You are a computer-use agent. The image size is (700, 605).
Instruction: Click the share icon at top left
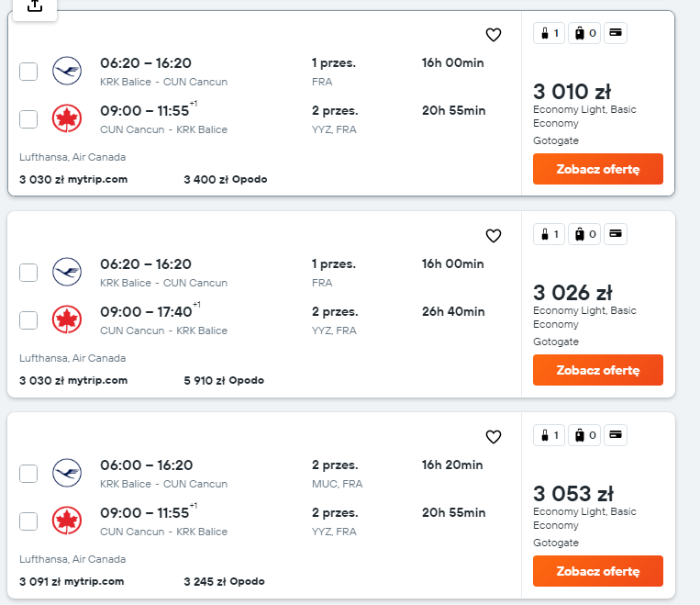35,6
